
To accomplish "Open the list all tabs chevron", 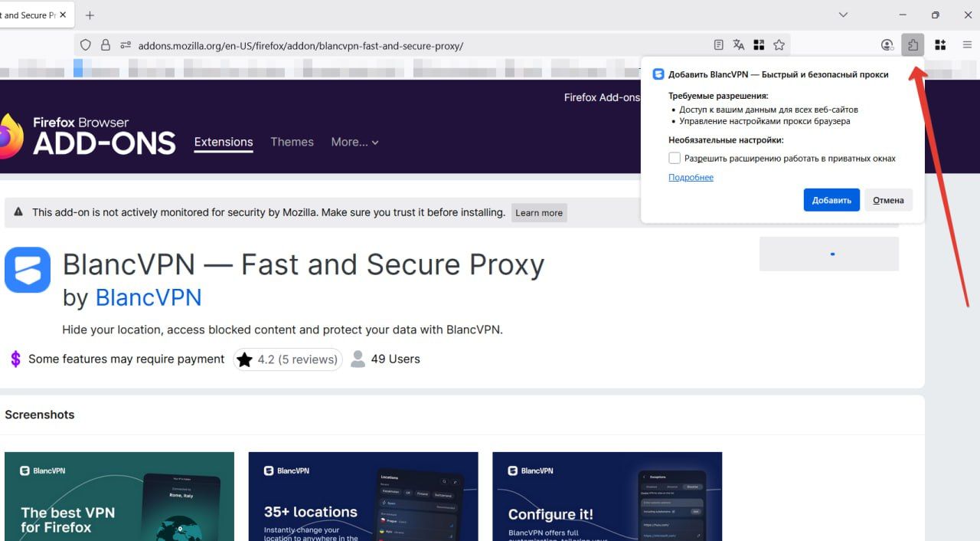I will (x=843, y=15).
